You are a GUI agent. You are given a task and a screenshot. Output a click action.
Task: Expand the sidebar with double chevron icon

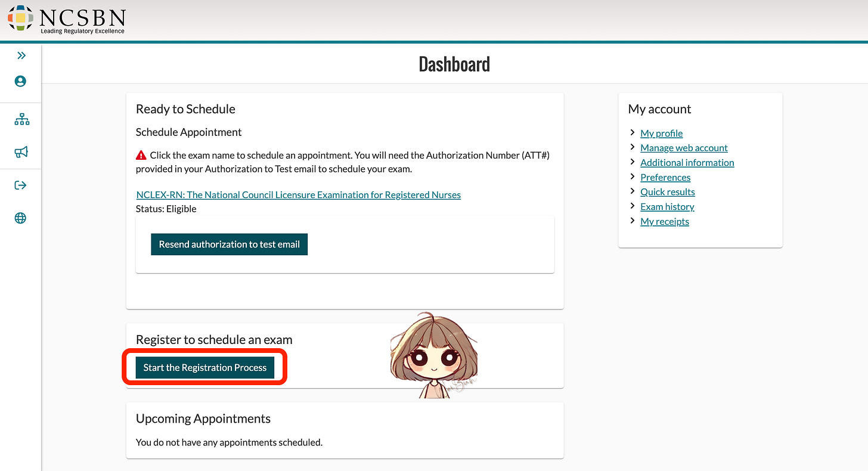click(x=21, y=55)
